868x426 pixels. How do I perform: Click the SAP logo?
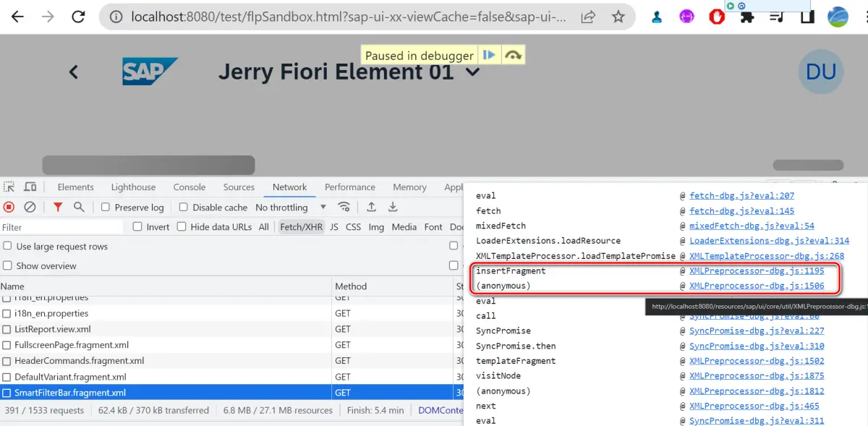pyautogui.click(x=150, y=72)
